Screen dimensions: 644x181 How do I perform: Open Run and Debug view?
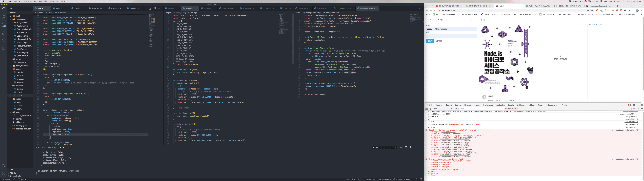pos(4,33)
